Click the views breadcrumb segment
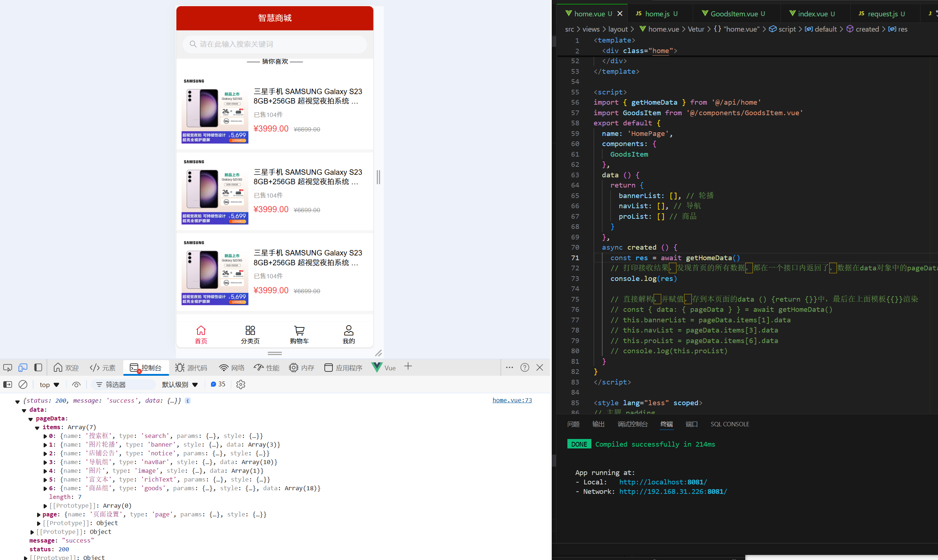 pos(591,29)
